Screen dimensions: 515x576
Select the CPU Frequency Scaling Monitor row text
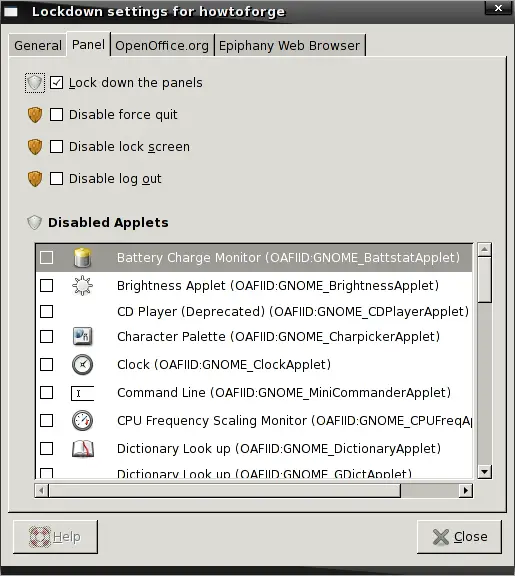tap(295, 421)
